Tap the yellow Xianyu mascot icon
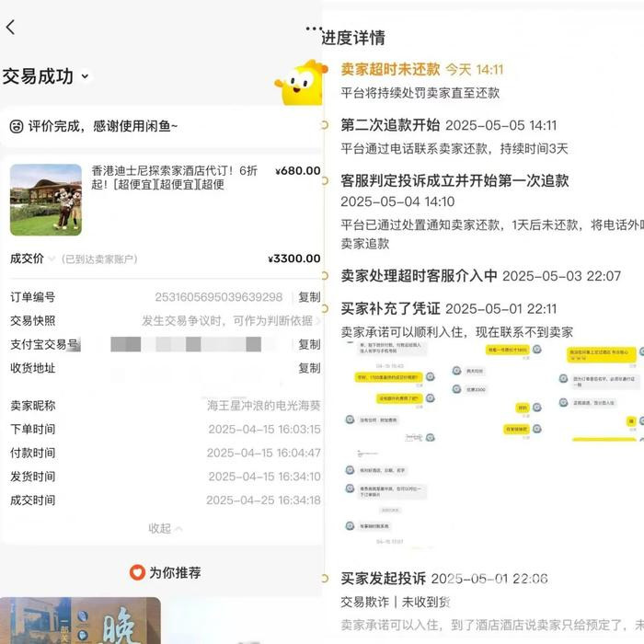This screenshot has width=644, height=644. click(x=301, y=83)
